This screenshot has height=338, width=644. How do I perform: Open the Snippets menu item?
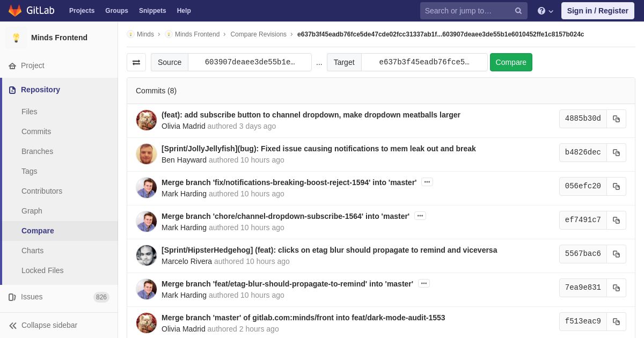152,11
